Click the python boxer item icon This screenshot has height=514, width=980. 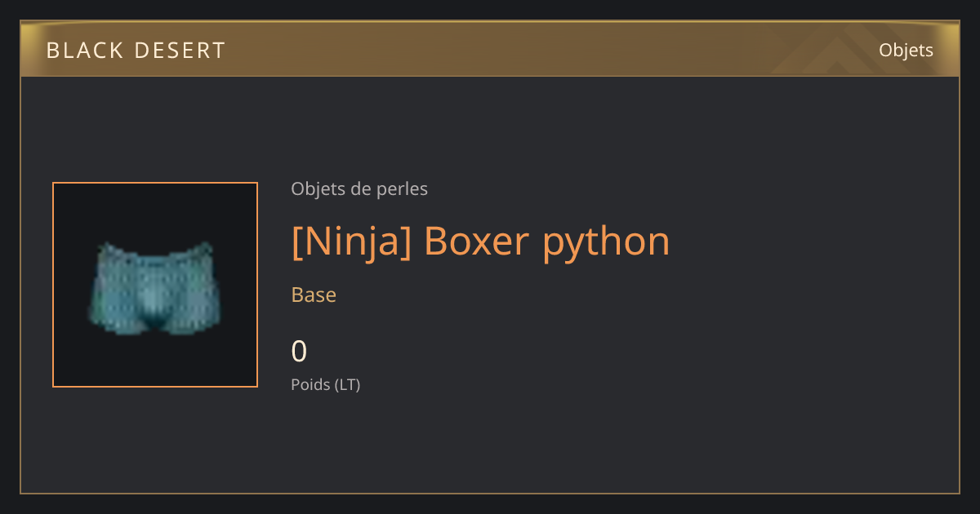coord(154,287)
